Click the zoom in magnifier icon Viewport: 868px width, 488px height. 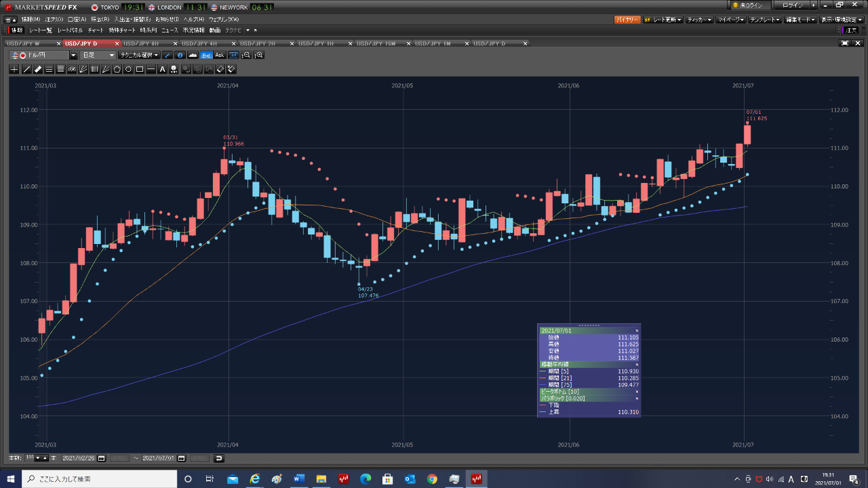click(259, 55)
